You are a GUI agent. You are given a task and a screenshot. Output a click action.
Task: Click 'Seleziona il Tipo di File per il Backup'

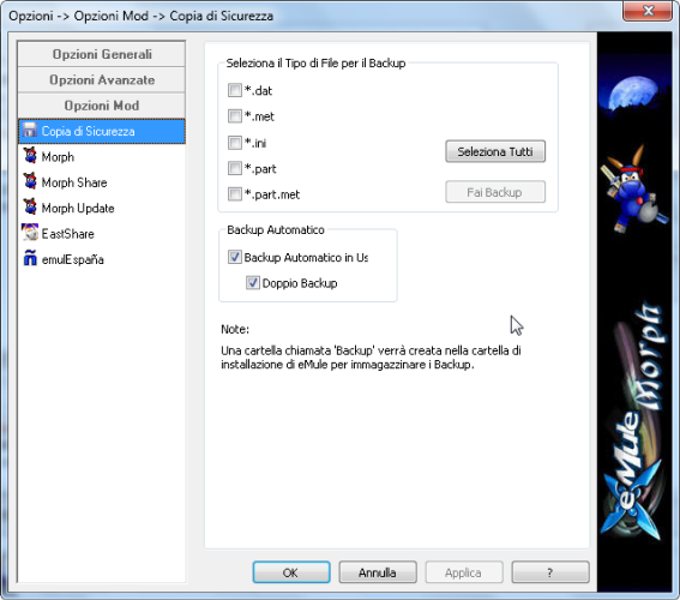[316, 63]
